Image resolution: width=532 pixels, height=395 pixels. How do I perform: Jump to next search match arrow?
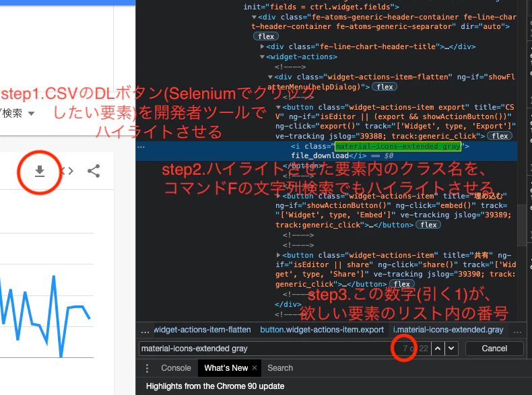[x=451, y=348]
